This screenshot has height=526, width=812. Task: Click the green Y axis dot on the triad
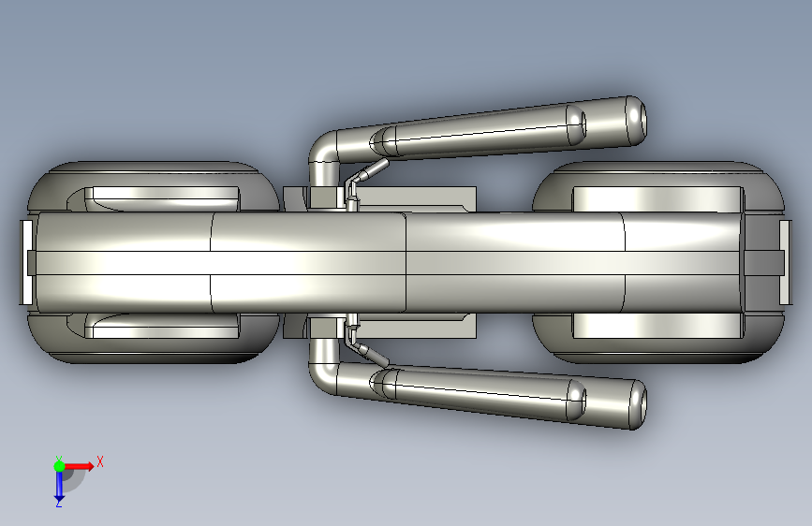(59, 466)
